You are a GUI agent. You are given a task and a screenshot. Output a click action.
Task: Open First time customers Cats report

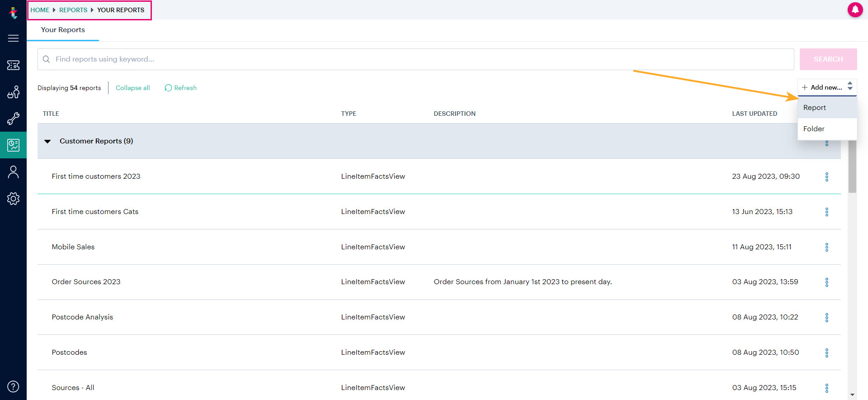95,212
